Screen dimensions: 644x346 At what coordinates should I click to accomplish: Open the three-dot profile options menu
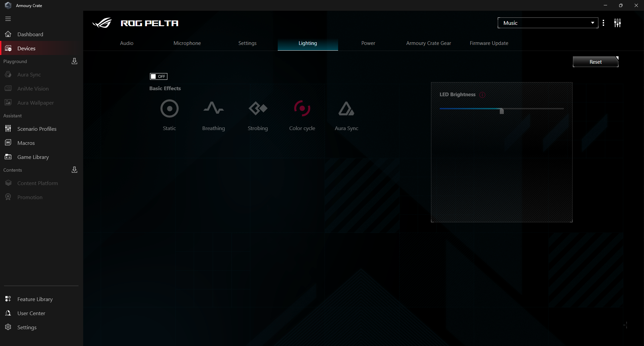click(x=603, y=23)
